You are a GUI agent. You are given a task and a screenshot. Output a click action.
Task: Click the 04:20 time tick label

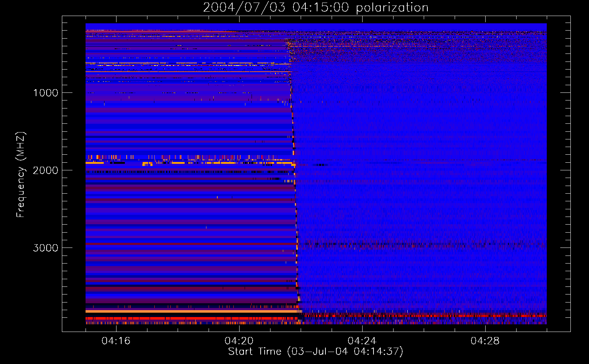coord(239,341)
